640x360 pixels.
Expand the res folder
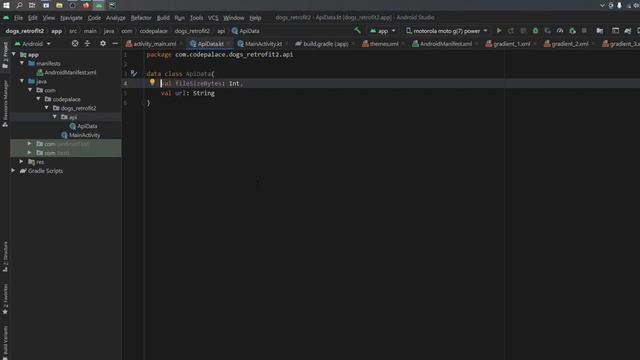(x=21, y=162)
